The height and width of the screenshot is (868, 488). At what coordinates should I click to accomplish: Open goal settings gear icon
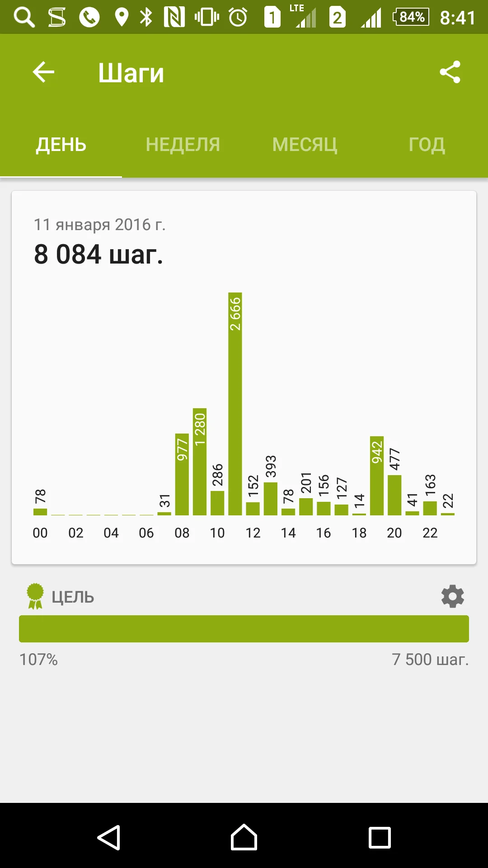point(452,596)
